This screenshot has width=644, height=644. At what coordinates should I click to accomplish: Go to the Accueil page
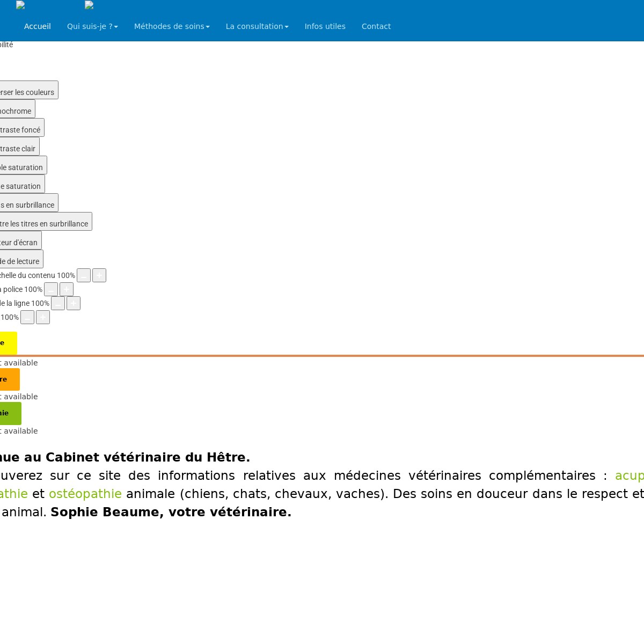38,26
